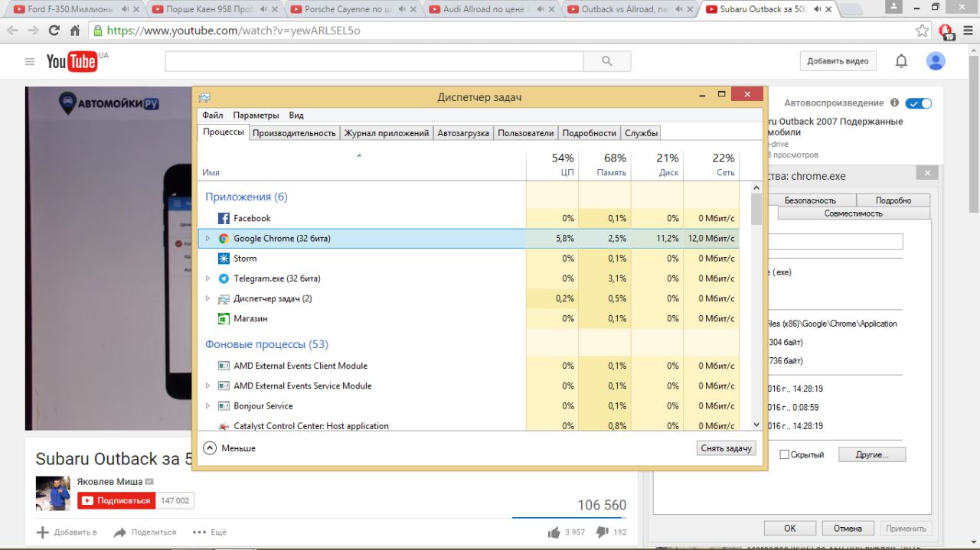Open Совместимость tab in properties dialog
This screenshot has height=550, width=980.
coord(853,213)
